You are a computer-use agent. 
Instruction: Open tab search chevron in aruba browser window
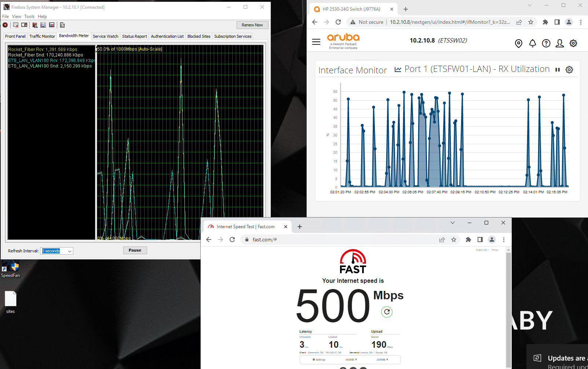pyautogui.click(x=530, y=5)
